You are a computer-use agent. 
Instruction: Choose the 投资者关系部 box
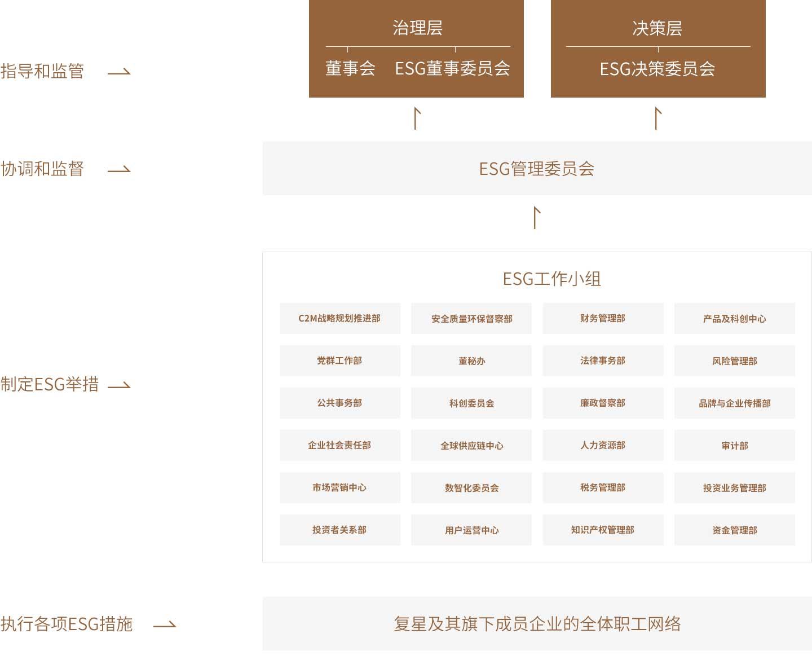point(339,530)
